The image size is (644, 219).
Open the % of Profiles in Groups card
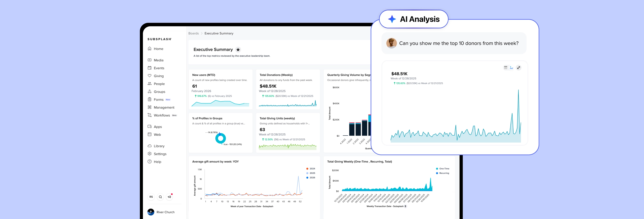click(221, 133)
